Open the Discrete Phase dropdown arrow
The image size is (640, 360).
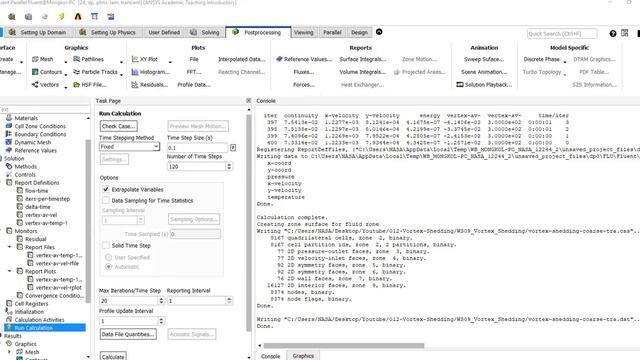[565, 62]
